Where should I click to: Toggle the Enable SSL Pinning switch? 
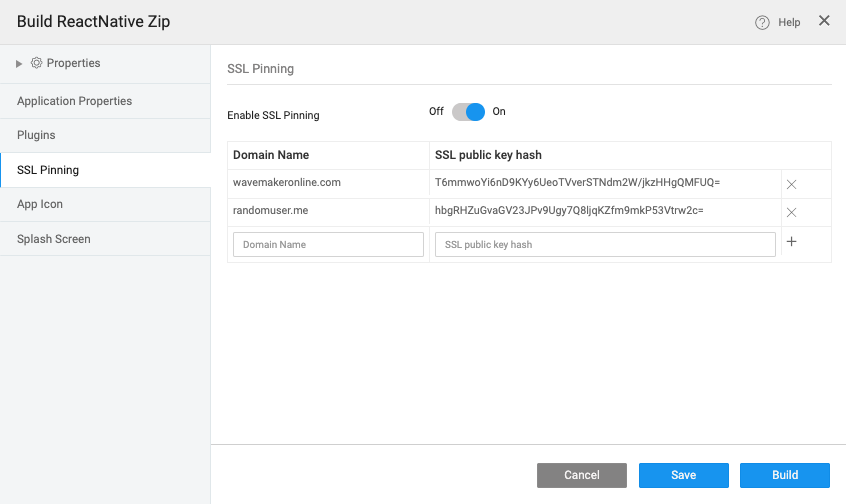(468, 112)
